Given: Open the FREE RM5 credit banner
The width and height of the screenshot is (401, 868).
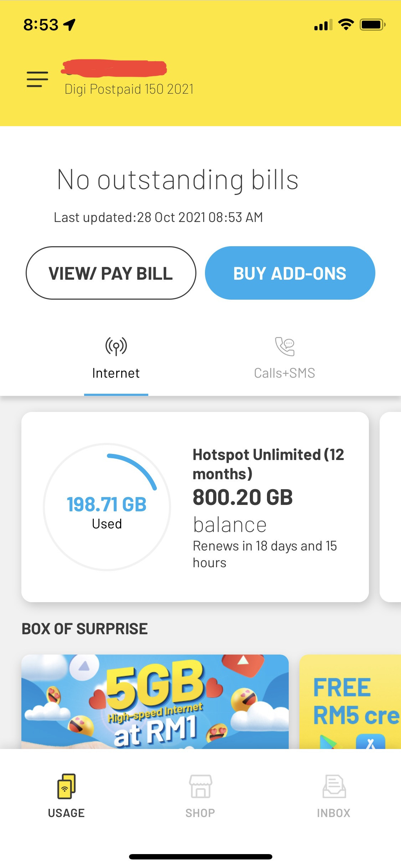Looking at the screenshot, I should coord(350,701).
